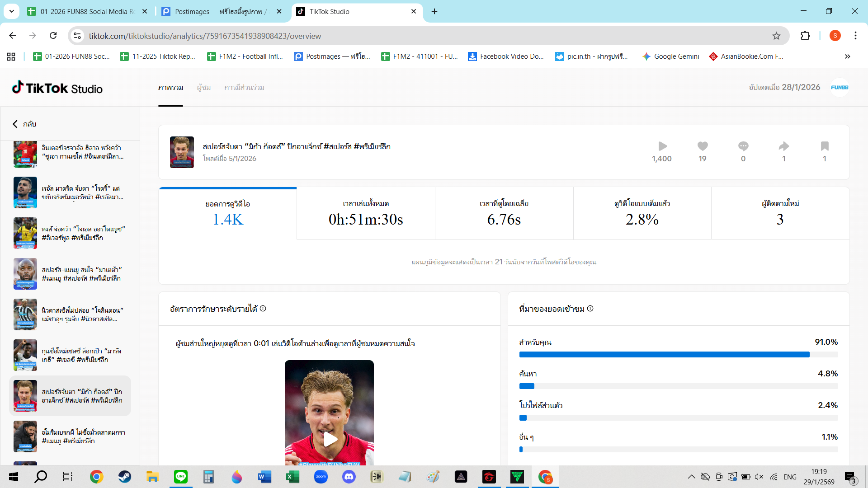Show hidden system tray icons

click(691, 477)
